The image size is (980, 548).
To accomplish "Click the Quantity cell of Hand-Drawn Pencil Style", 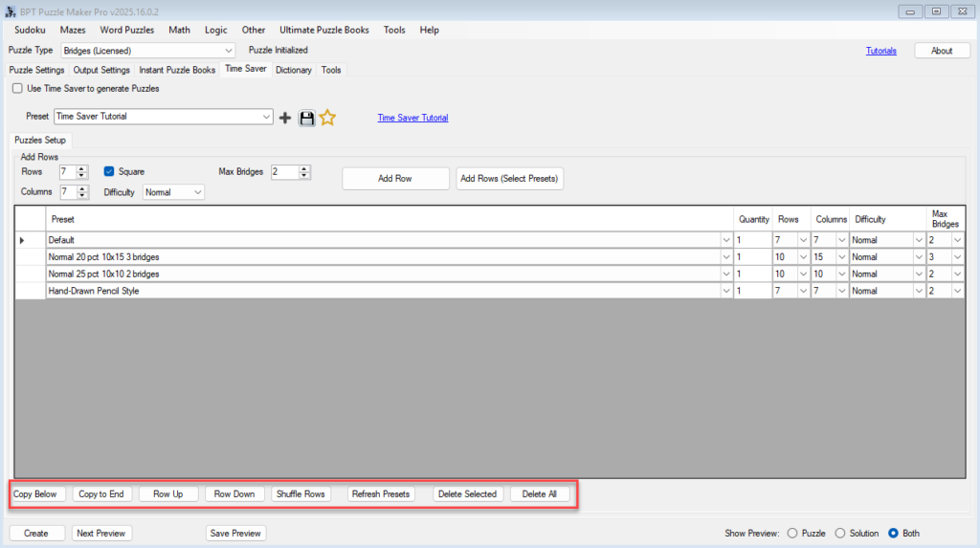I will [x=752, y=291].
